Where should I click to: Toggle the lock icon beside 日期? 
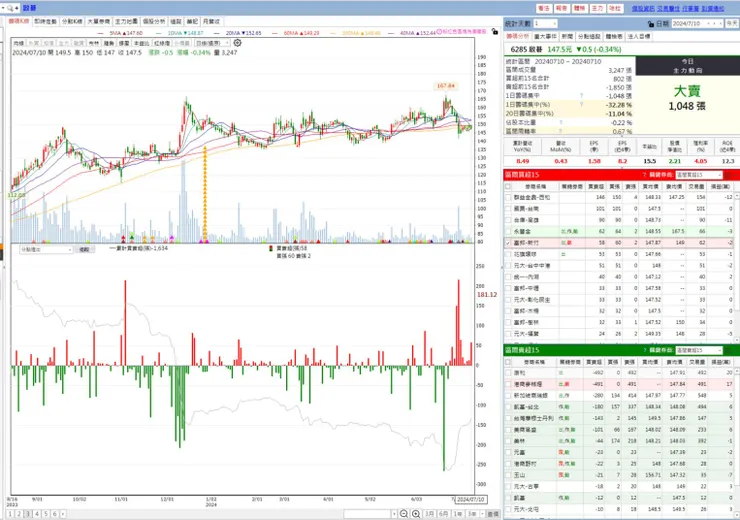click(x=651, y=24)
